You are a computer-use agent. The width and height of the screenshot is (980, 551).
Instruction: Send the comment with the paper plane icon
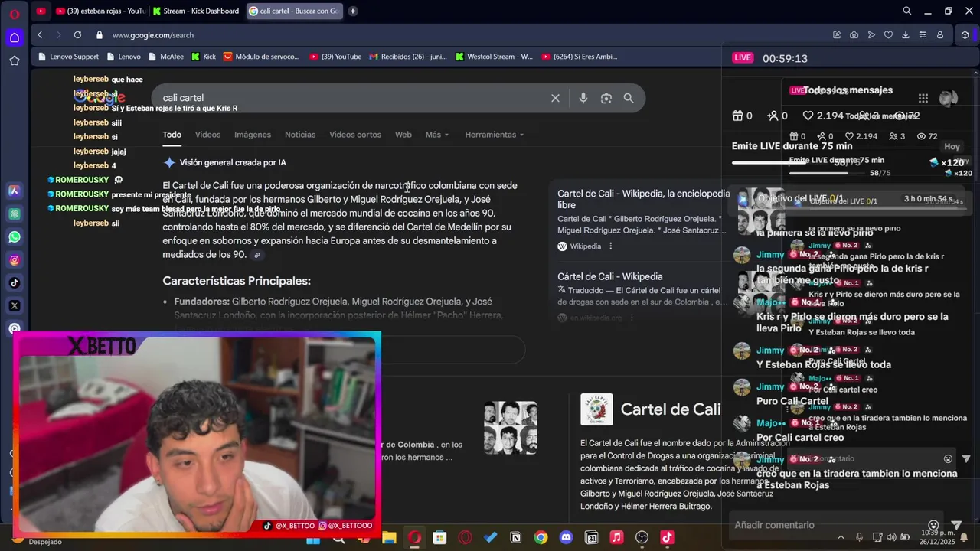point(956,526)
